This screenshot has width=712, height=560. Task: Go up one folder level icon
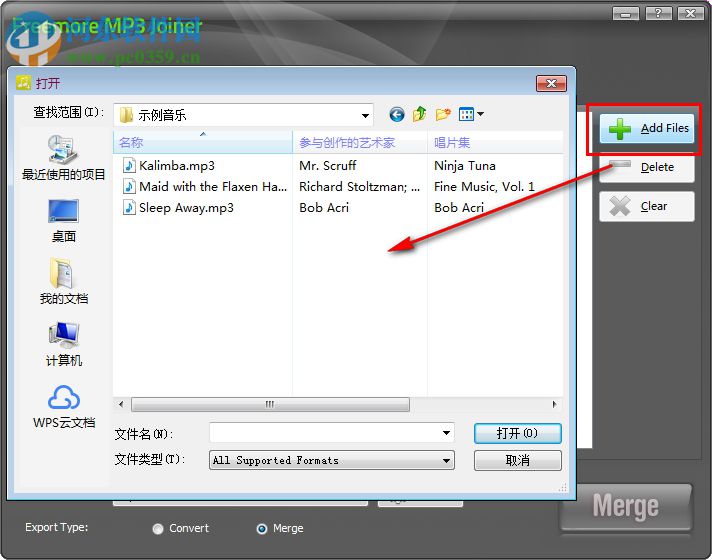pos(419,114)
